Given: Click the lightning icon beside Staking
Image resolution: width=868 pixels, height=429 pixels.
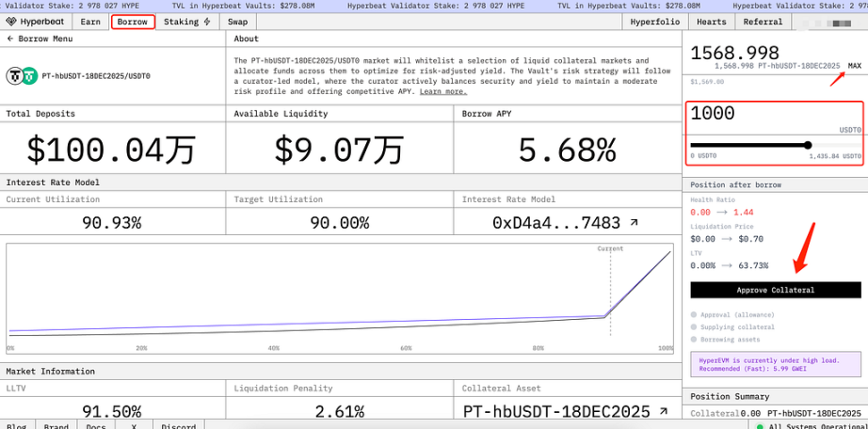Looking at the screenshot, I should (x=207, y=23).
